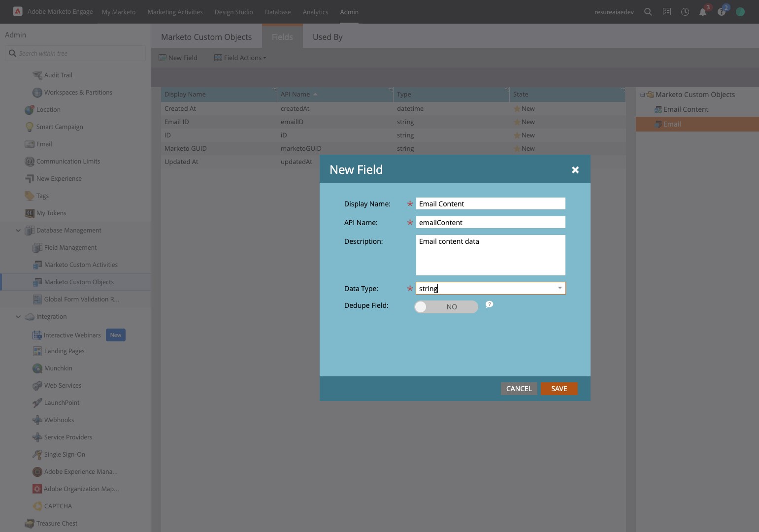Click the Location globe icon
Viewport: 759px width, 532px height.
(30, 110)
